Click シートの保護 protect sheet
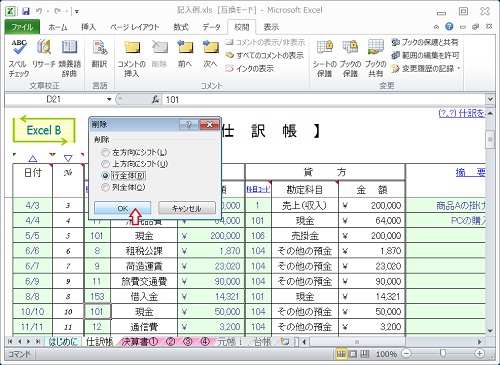Image resolution: width=500 pixels, height=365 pixels. coord(324,58)
